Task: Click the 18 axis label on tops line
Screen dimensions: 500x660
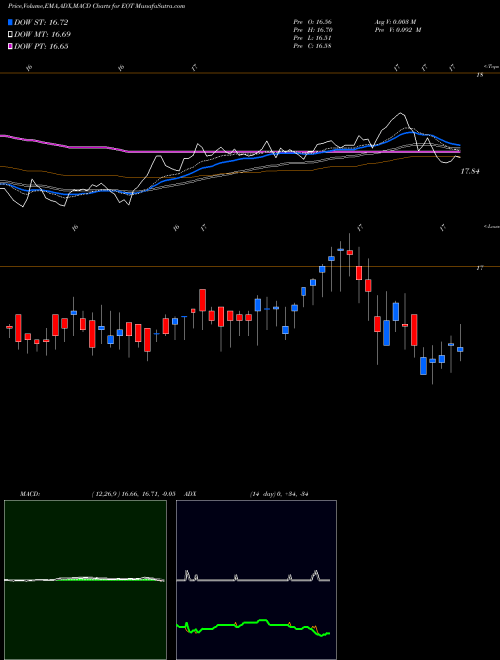Action: point(479,75)
